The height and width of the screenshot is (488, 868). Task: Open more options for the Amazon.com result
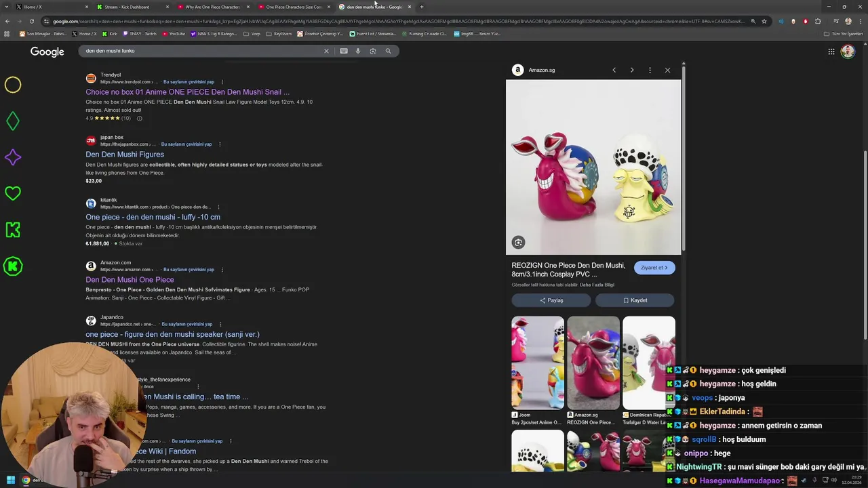click(222, 270)
